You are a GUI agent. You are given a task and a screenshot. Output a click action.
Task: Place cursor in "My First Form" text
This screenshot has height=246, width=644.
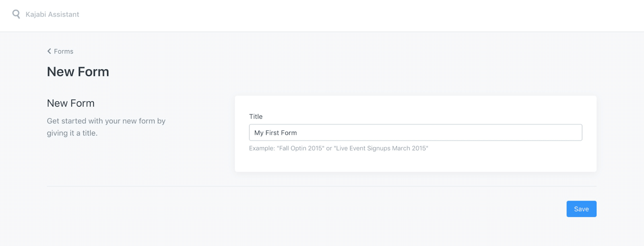point(276,133)
